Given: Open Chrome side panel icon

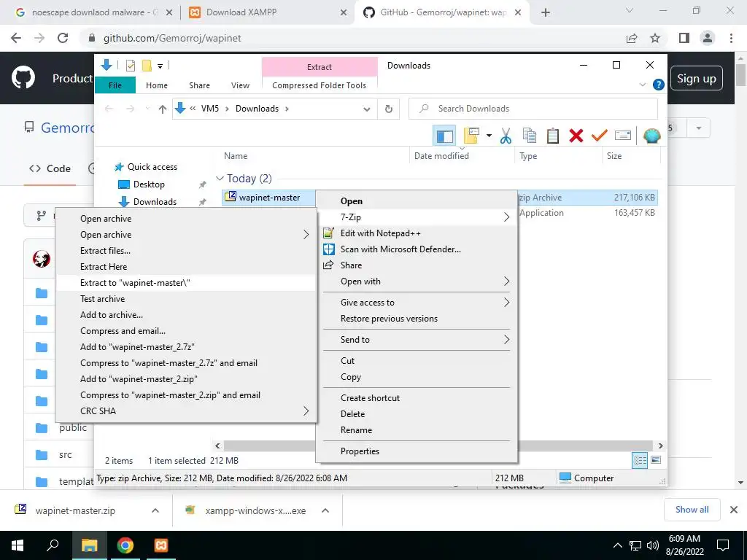Looking at the screenshot, I should (684, 38).
